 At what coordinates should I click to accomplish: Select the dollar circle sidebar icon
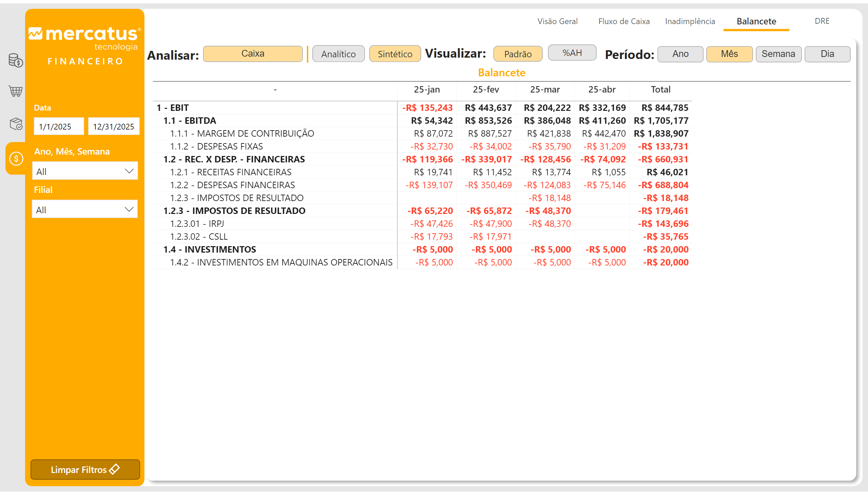pyautogui.click(x=16, y=159)
